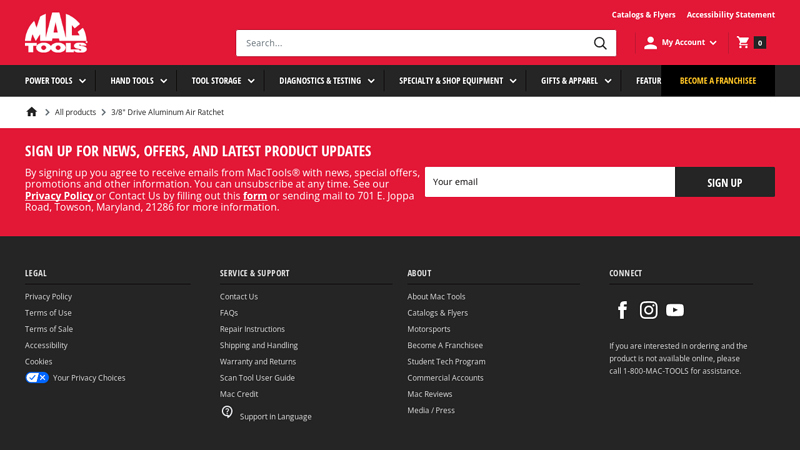Click the home breadcrumb icon

point(32,112)
